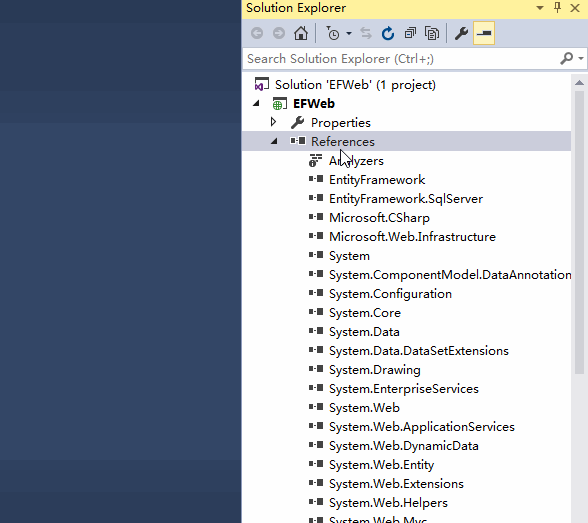Viewport: 588px width, 523px height.
Task: Toggle the Preview Selected Items button
Action: 484,33
